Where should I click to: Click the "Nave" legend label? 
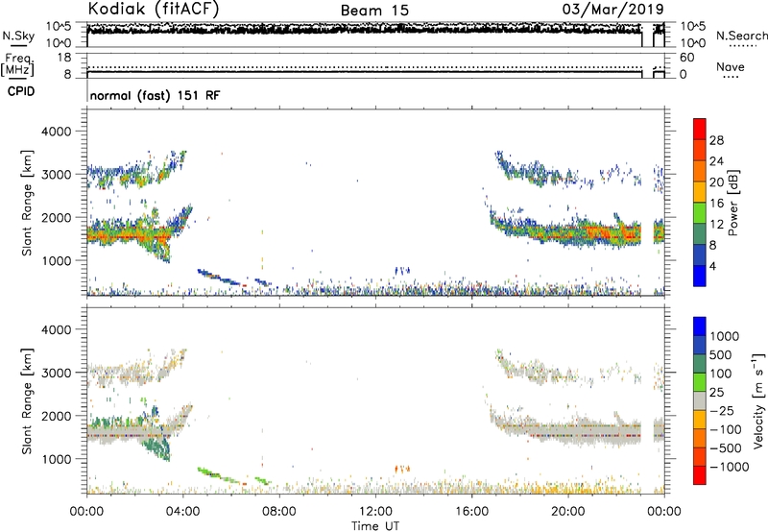click(x=731, y=67)
